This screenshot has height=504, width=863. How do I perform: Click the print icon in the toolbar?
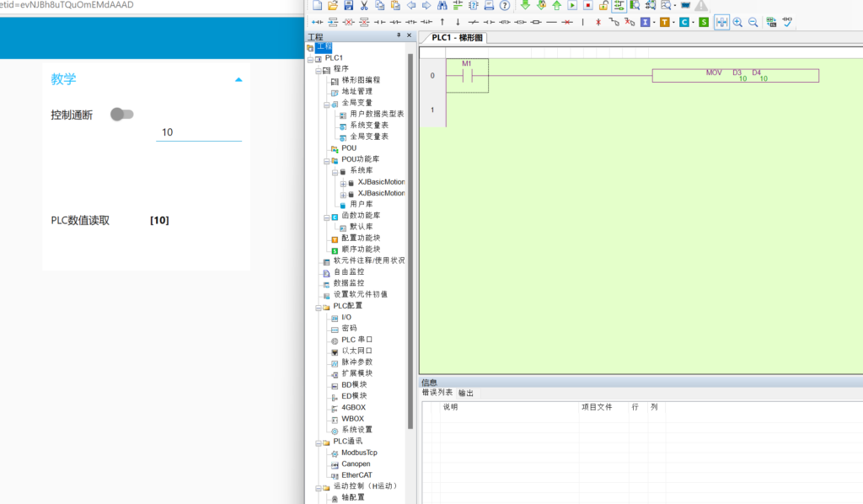click(x=489, y=5)
